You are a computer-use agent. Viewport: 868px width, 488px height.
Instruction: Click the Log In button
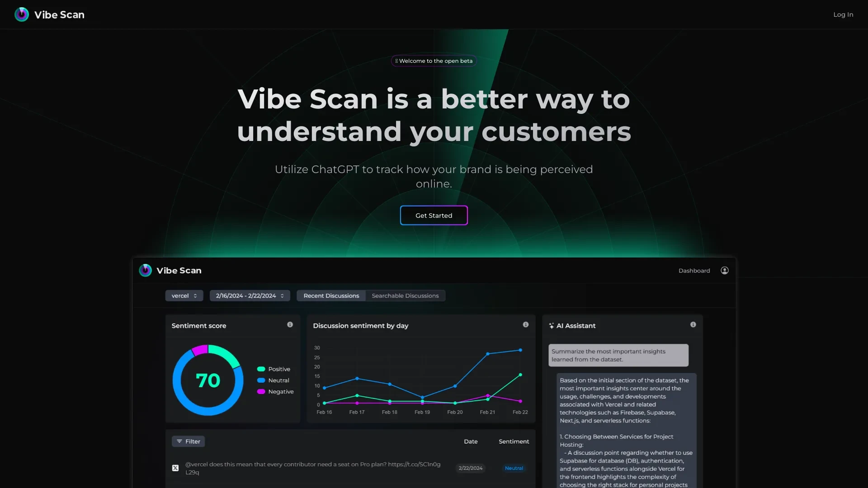tap(843, 14)
